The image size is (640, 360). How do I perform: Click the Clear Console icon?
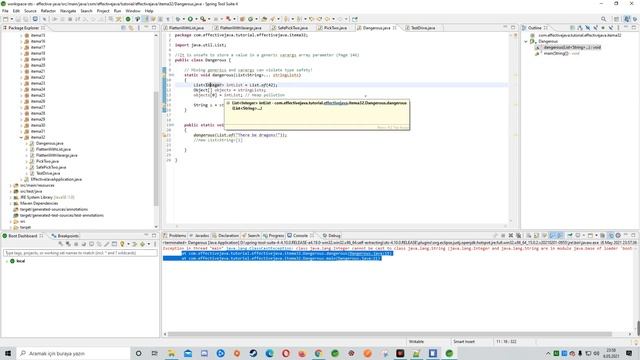click(x=528, y=236)
